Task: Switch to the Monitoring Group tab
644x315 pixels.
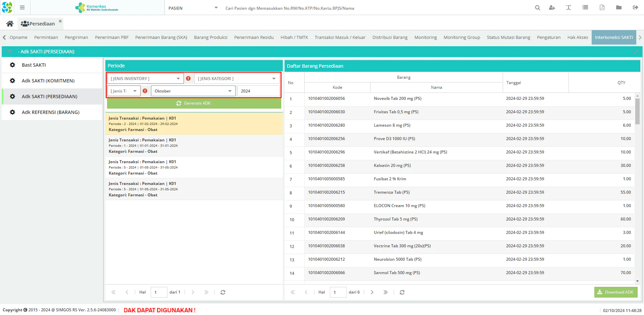Action: click(461, 37)
